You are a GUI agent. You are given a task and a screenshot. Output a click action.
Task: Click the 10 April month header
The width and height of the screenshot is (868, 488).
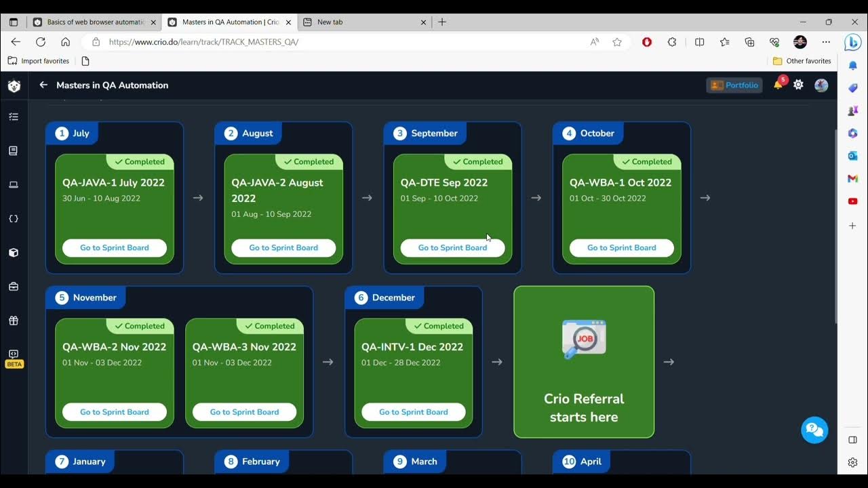[582, 462]
